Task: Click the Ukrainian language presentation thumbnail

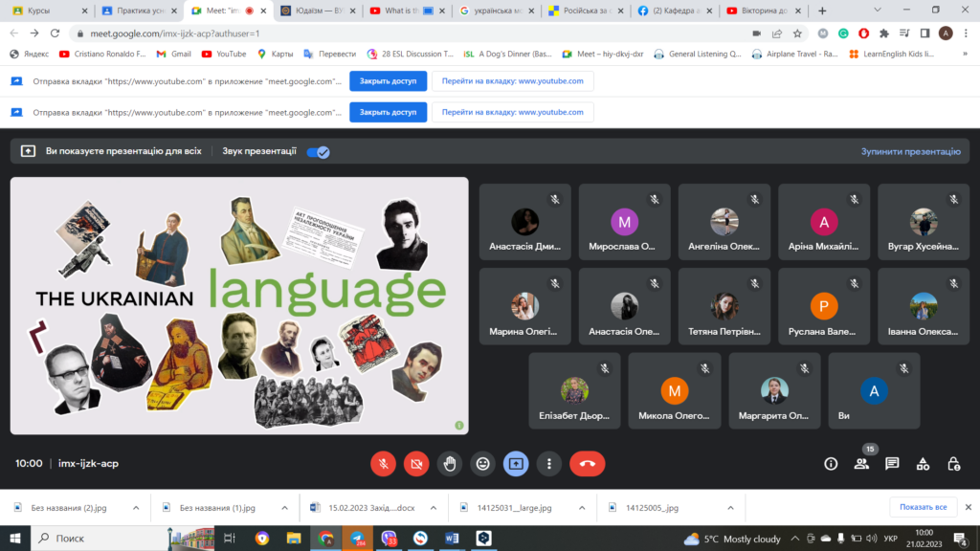Action: coord(239,305)
